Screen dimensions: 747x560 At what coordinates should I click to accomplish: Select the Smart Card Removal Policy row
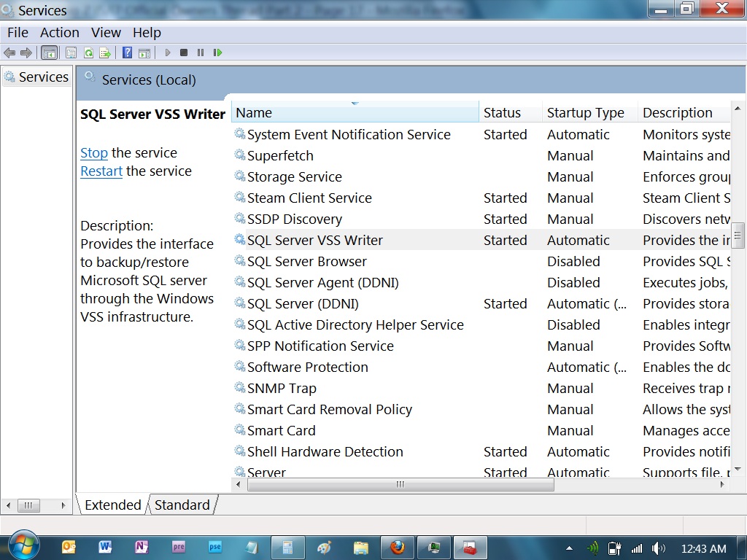point(481,410)
